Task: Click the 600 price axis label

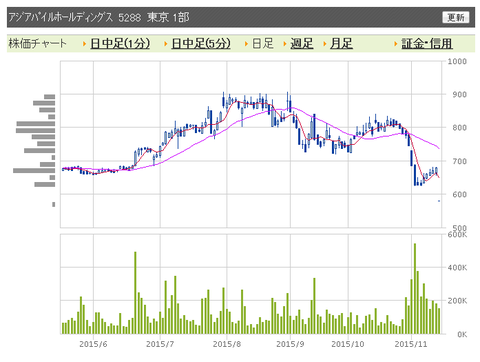Action: [x=459, y=195]
